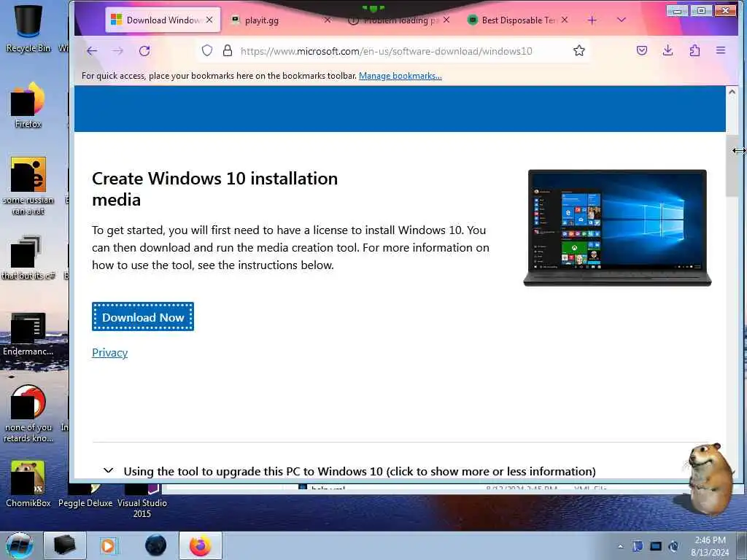This screenshot has width=747, height=560.
Task: Switch to the playit.gg tab
Action: coord(279,20)
